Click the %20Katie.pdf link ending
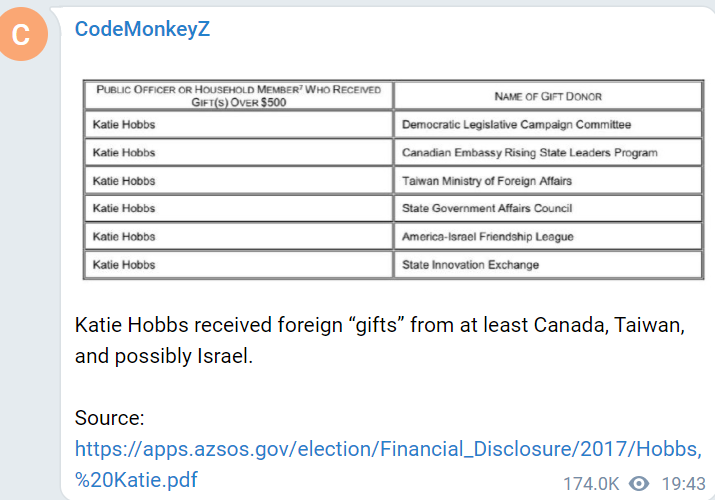715x500 pixels. (136, 480)
